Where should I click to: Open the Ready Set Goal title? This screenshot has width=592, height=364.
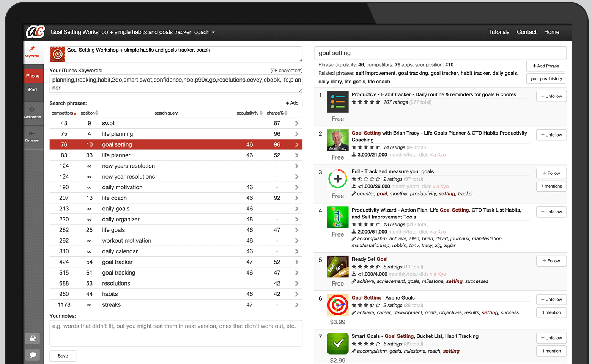coord(370,259)
